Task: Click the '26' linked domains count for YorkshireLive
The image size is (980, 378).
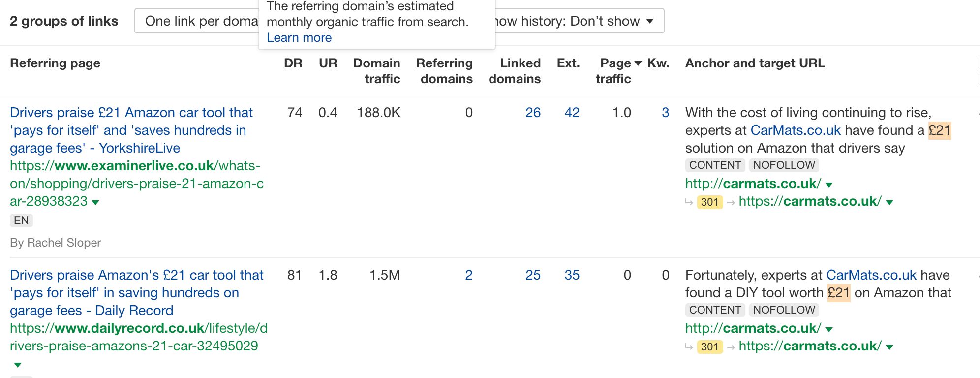Action: 533,112
